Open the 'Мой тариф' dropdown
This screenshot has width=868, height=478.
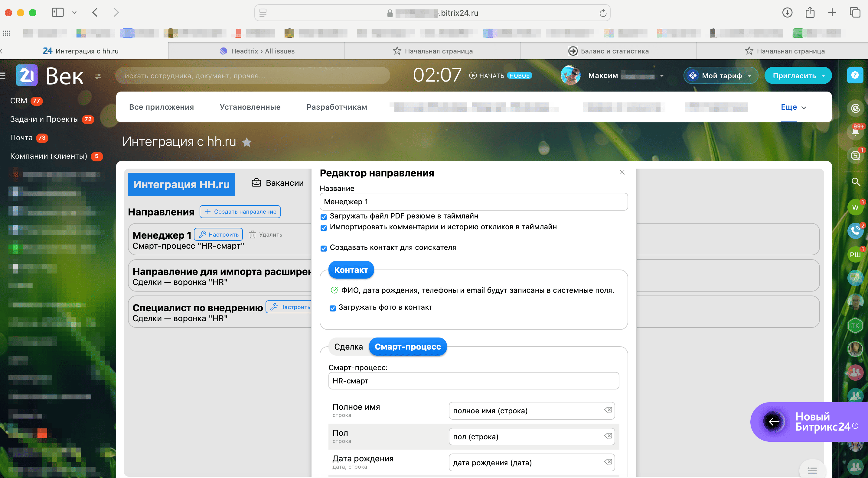click(x=721, y=76)
